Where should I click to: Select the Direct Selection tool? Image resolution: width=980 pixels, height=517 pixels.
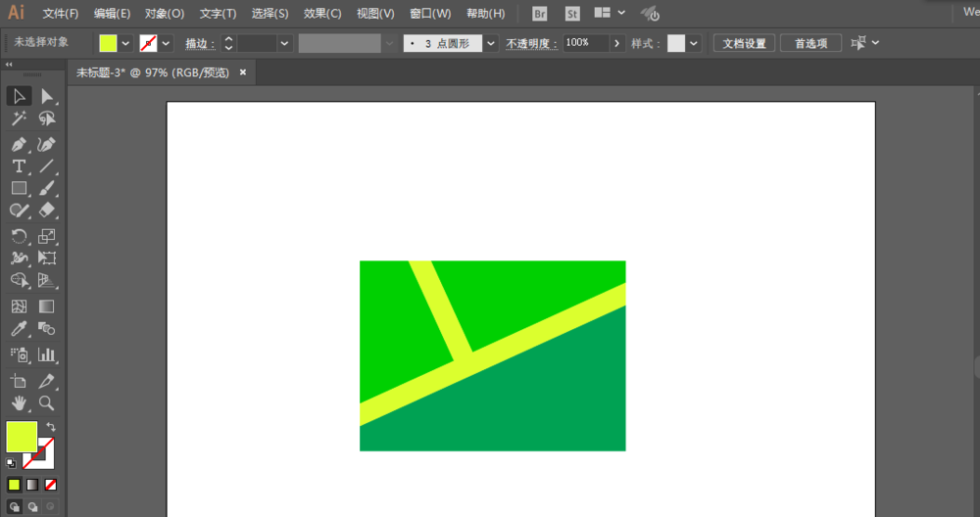click(46, 96)
